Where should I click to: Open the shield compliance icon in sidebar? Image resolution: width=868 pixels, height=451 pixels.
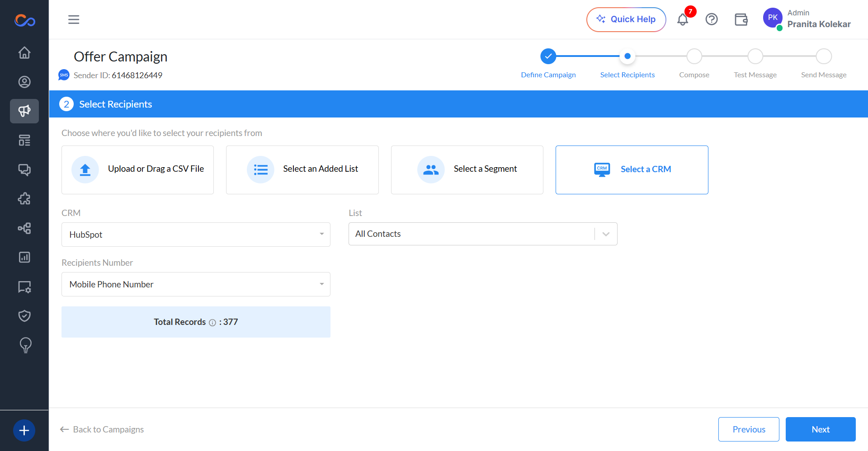[x=24, y=316]
